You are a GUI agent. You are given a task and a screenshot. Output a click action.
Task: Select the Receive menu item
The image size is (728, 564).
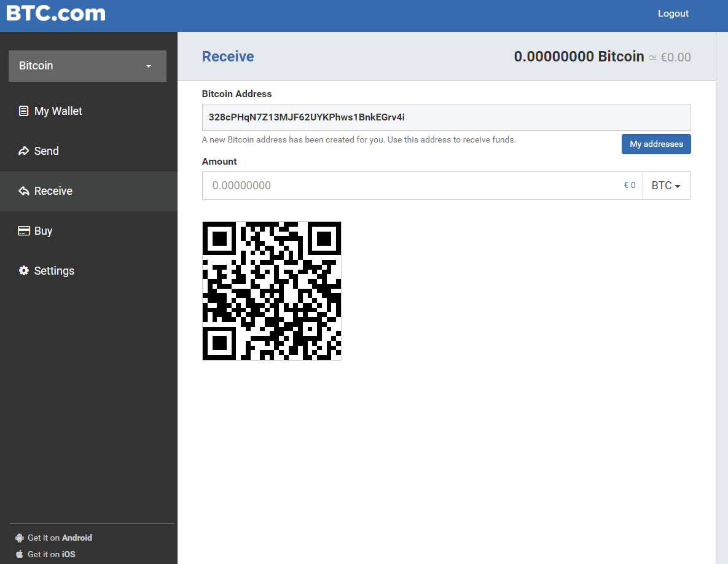(88, 191)
